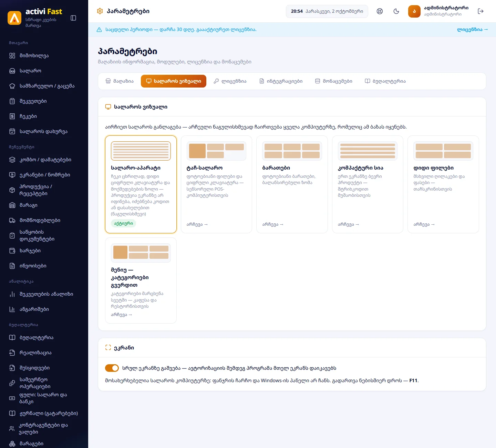The height and width of the screenshot is (448, 496).
Task: Open ჟურნალი (გატარებები) in sidebar
Action: click(44, 414)
